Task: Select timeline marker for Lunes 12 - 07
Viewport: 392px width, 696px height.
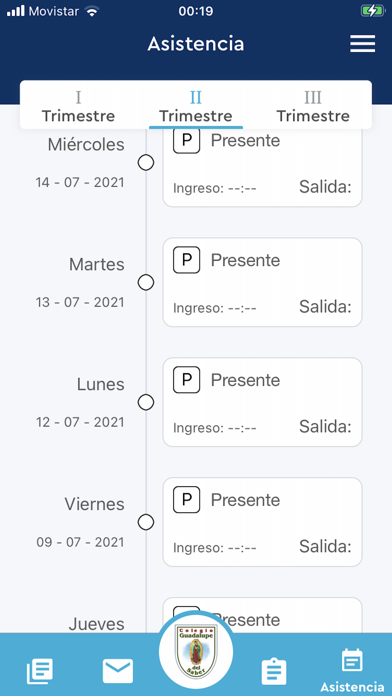Action: click(x=146, y=402)
